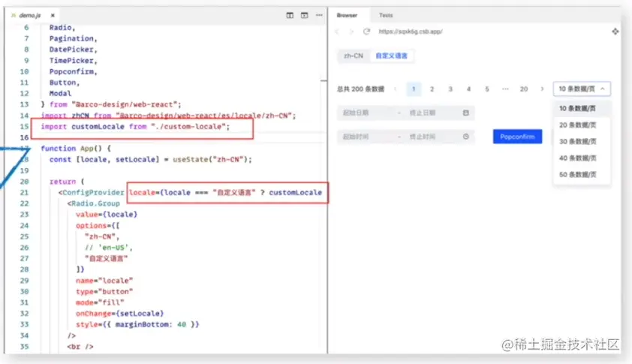Go to pagination page 20
The image size is (632, 364).
tap(524, 89)
